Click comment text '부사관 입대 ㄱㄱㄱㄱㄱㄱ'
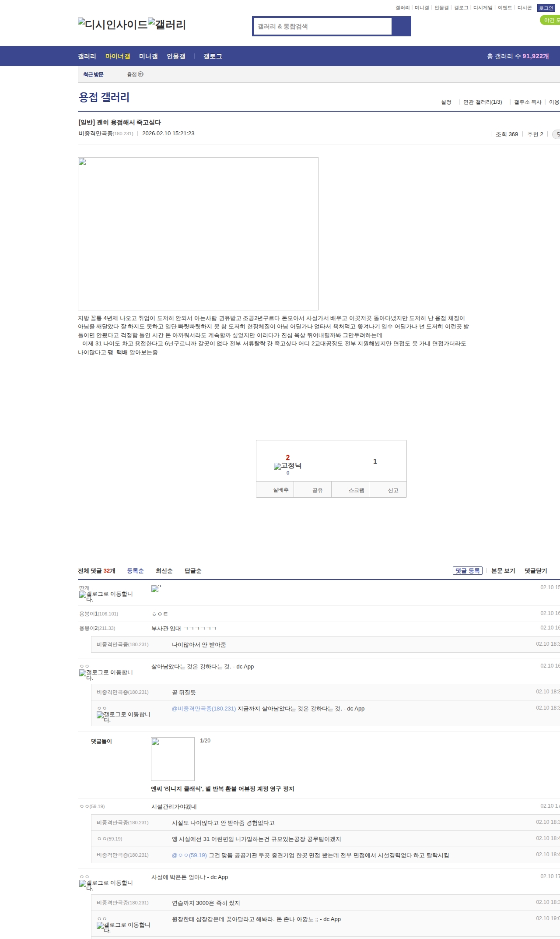Image resolution: width=560 pixels, height=939 pixels. tap(184, 629)
